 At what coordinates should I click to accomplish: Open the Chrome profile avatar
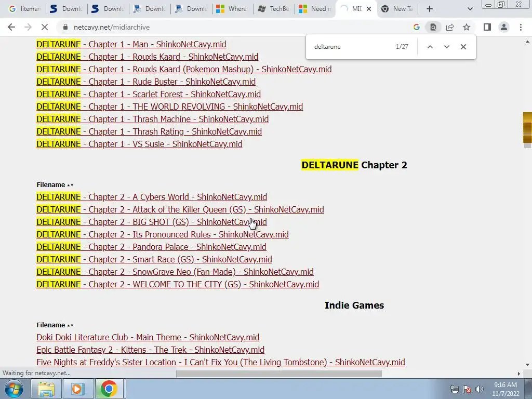coord(504,27)
